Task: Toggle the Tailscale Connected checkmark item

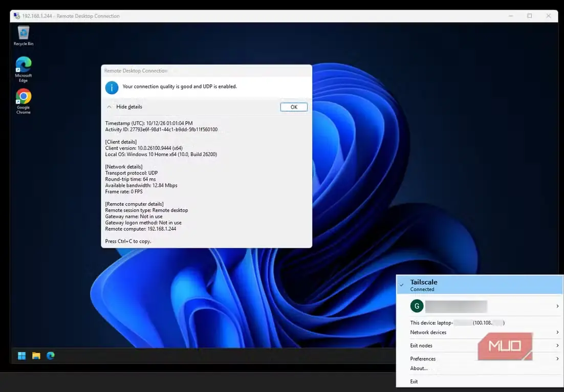Action: click(480, 285)
